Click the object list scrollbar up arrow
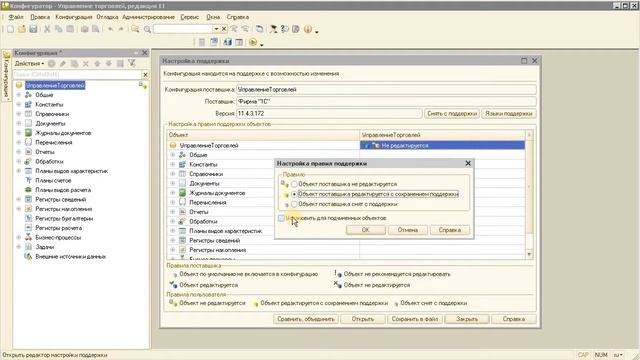 [x=529, y=135]
